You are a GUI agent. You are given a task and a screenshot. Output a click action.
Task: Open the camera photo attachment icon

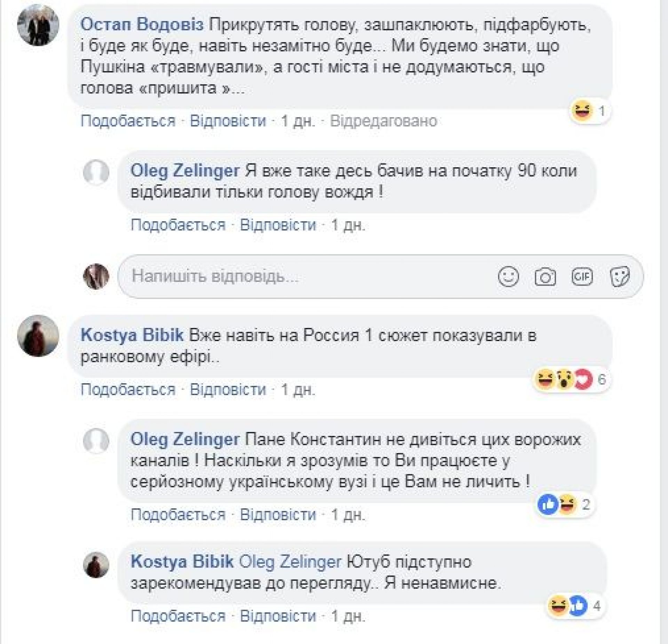click(545, 277)
